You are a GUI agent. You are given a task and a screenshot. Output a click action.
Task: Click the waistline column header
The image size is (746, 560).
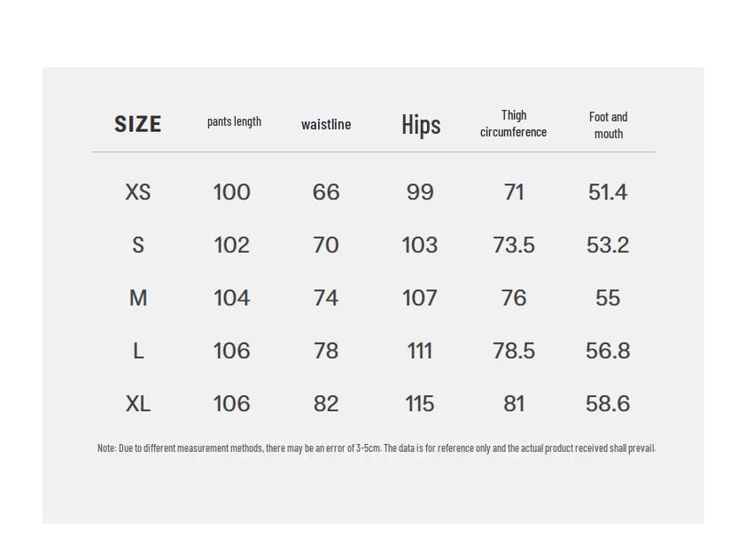point(326,124)
